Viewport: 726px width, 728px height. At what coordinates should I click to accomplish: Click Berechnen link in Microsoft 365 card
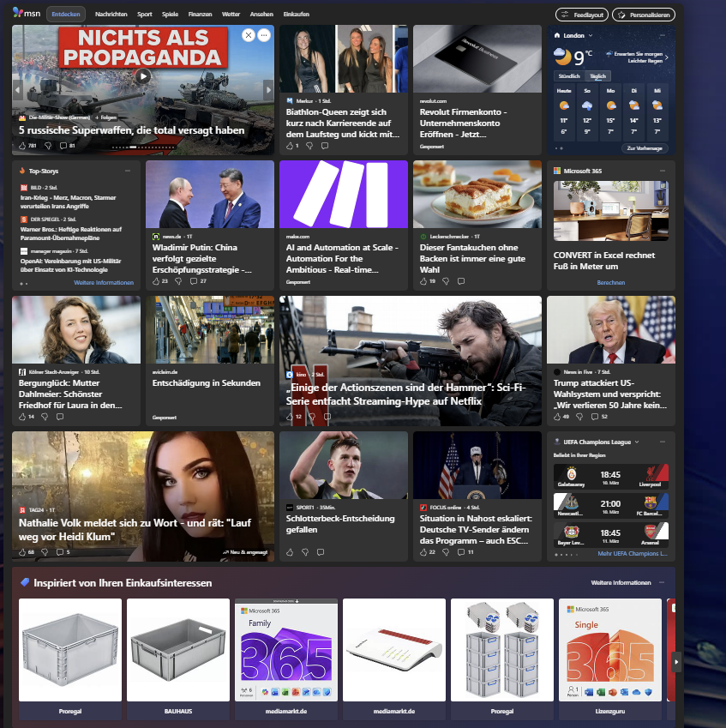point(611,282)
